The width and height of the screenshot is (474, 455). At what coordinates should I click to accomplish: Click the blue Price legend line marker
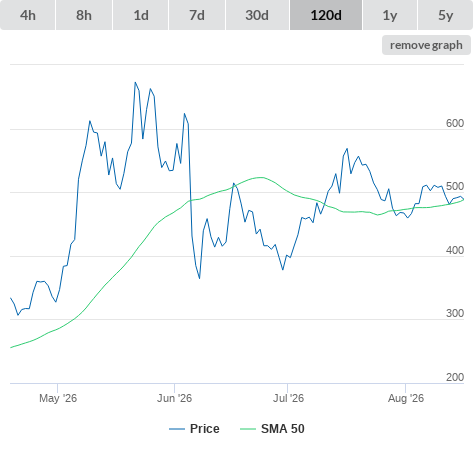pos(177,429)
